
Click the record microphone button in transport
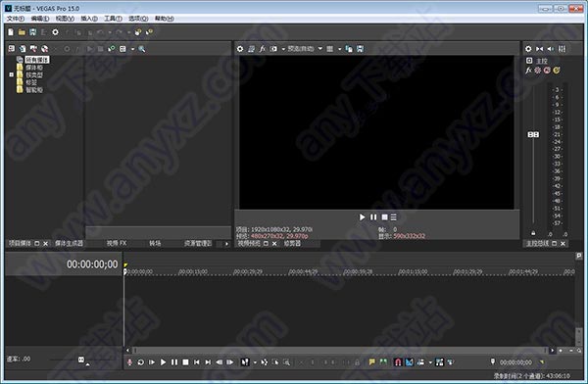(129, 361)
